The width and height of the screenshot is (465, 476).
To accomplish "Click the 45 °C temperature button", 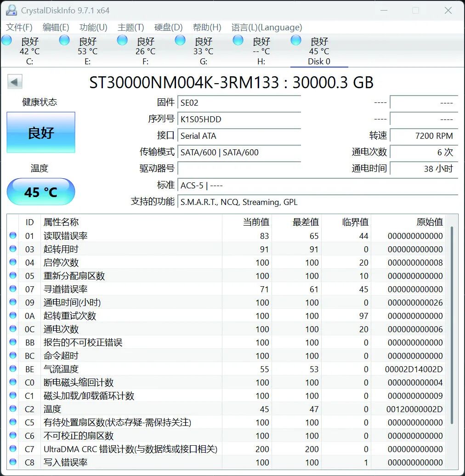I will click(x=41, y=192).
